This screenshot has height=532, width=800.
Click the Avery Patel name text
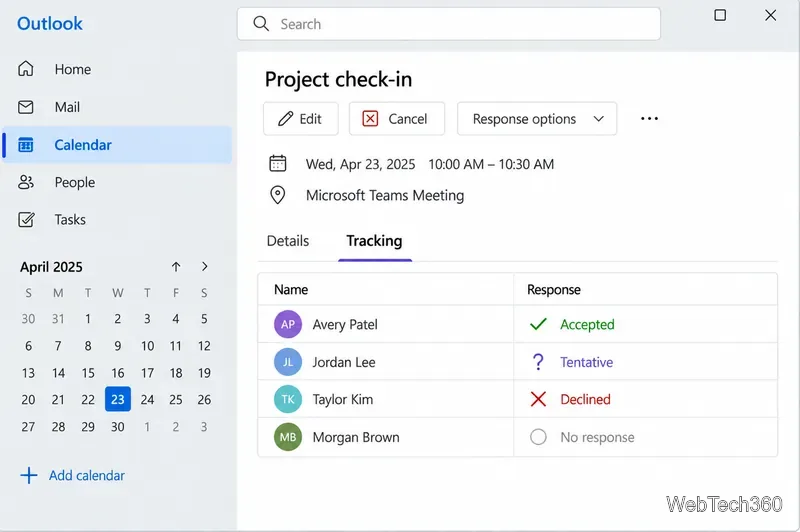345,324
